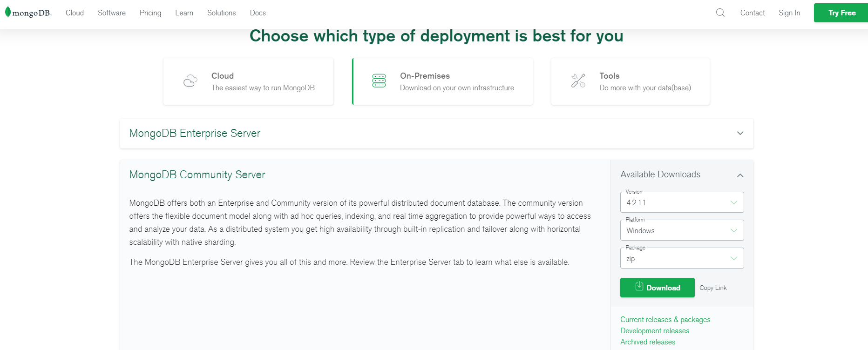Open the Platform Windows dropdown

[x=682, y=230]
